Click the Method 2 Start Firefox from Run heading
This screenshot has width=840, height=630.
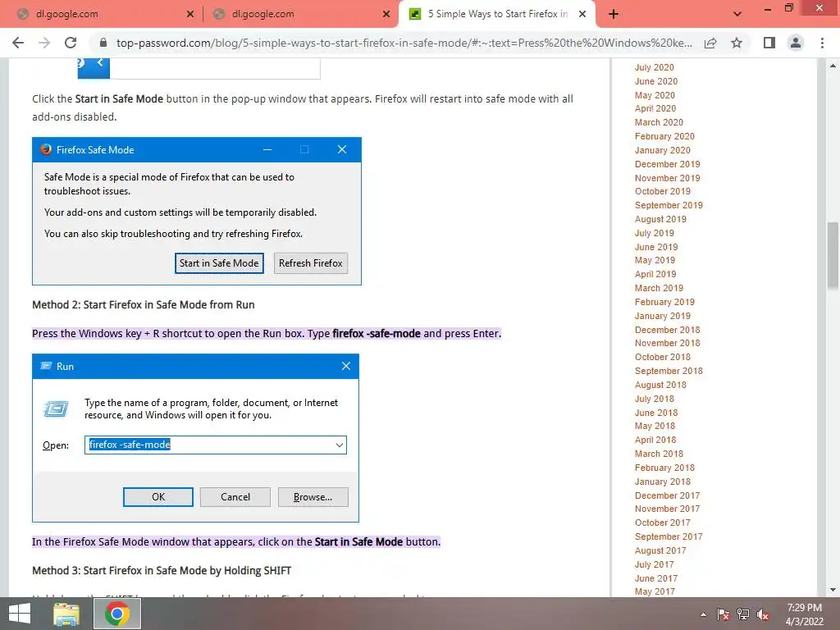click(144, 304)
